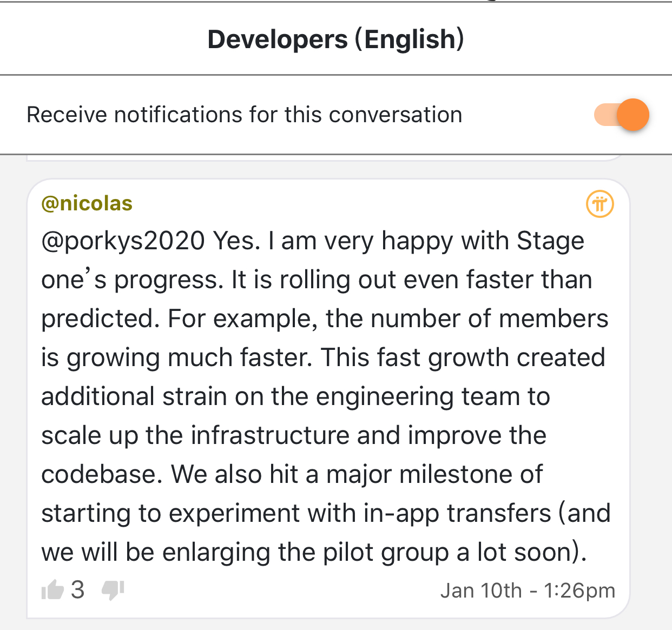The height and width of the screenshot is (630, 672).
Task: Tap the Receive notifications label text
Action: tap(245, 115)
